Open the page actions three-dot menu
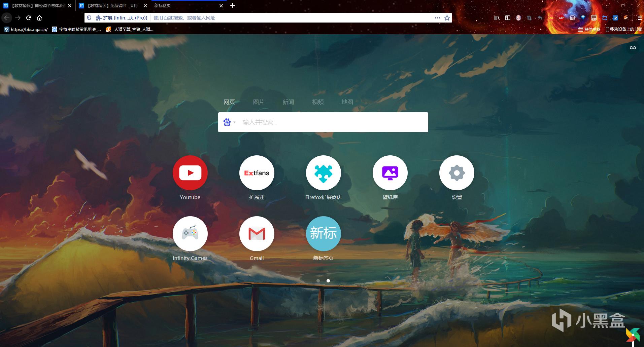This screenshot has width=644, height=347. click(437, 18)
